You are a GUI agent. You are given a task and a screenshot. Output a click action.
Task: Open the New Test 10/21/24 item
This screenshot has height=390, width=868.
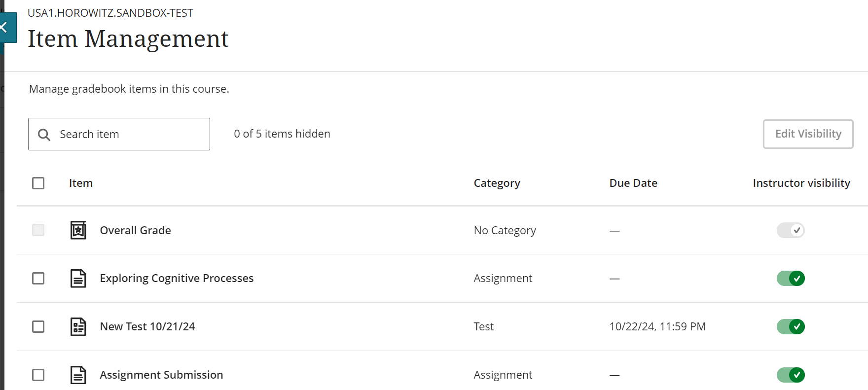click(x=147, y=327)
